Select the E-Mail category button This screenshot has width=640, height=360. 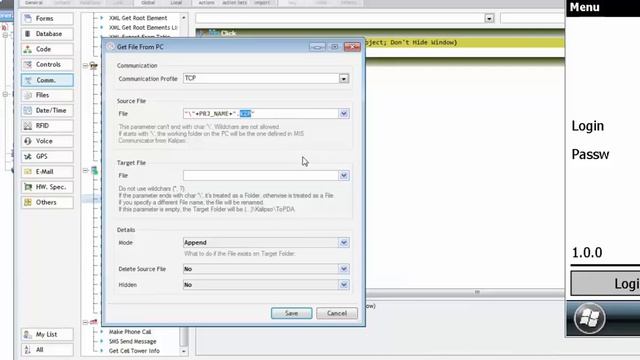[x=47, y=172]
